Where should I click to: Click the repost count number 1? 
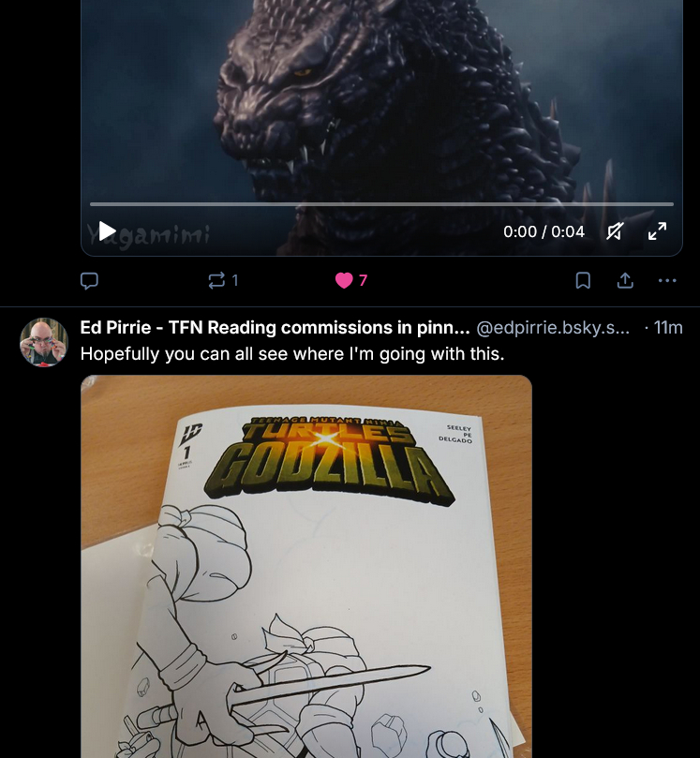pyautogui.click(x=235, y=280)
